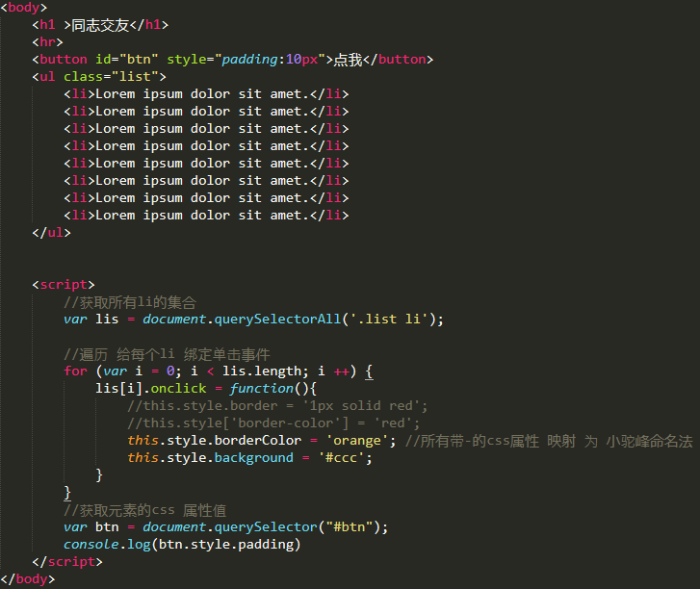
Task: Click the h1 heading line 同志交友
Action: (100, 25)
